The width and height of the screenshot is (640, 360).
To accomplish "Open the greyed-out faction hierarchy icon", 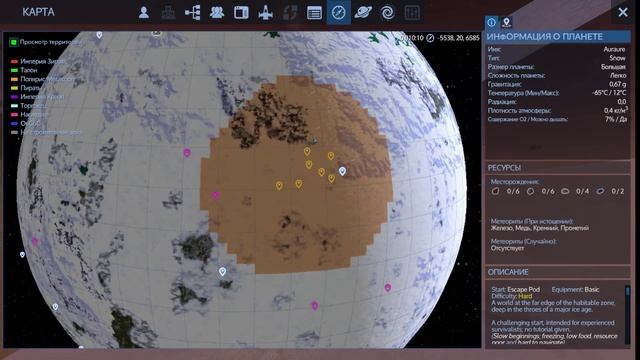I will [x=168, y=13].
